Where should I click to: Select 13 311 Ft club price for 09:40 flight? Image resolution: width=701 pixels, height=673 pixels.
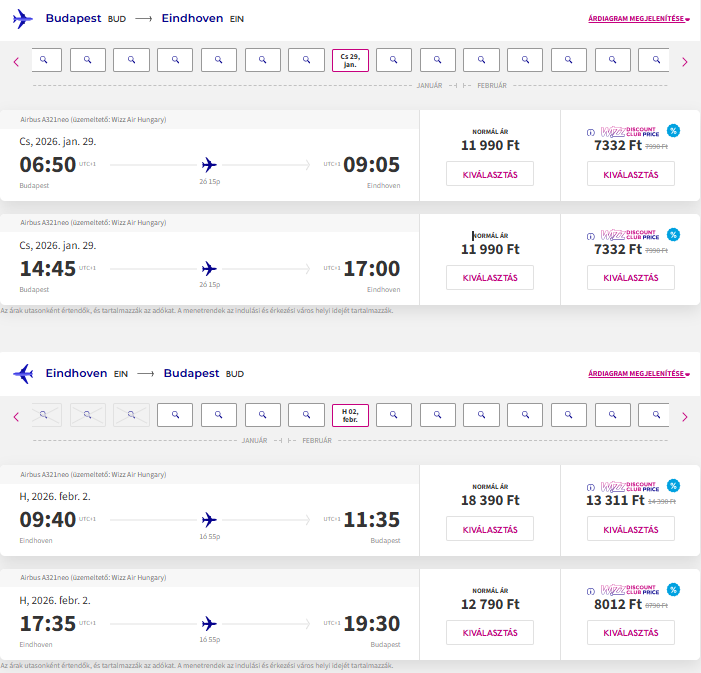pos(631,529)
